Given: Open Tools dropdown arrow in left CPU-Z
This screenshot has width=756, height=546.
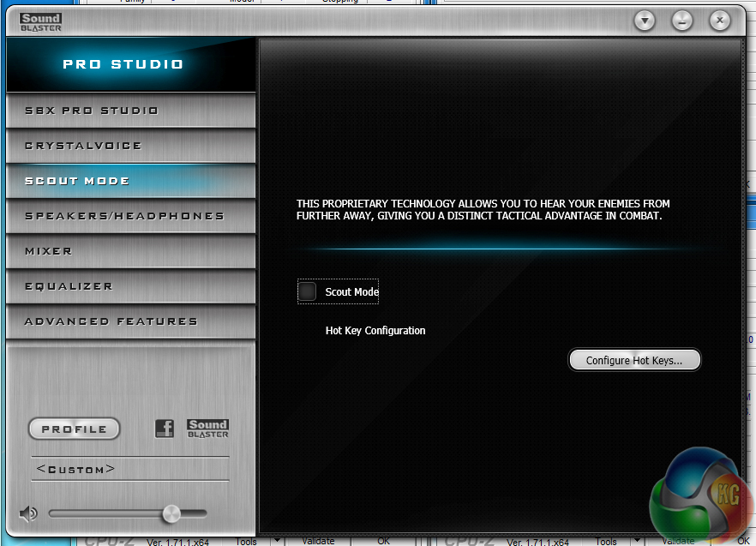Looking at the screenshot, I should [x=277, y=541].
